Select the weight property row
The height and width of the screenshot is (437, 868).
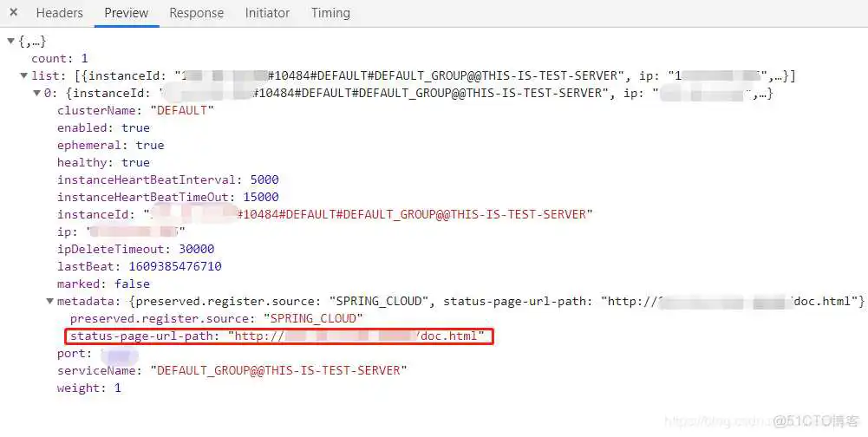click(x=88, y=388)
